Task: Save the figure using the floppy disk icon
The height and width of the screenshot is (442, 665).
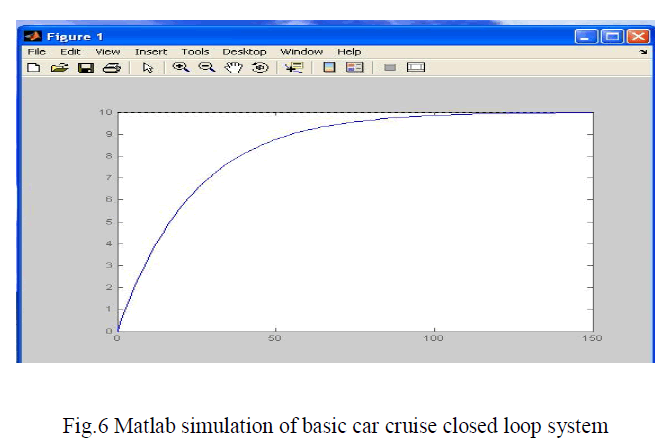Action: [85, 68]
